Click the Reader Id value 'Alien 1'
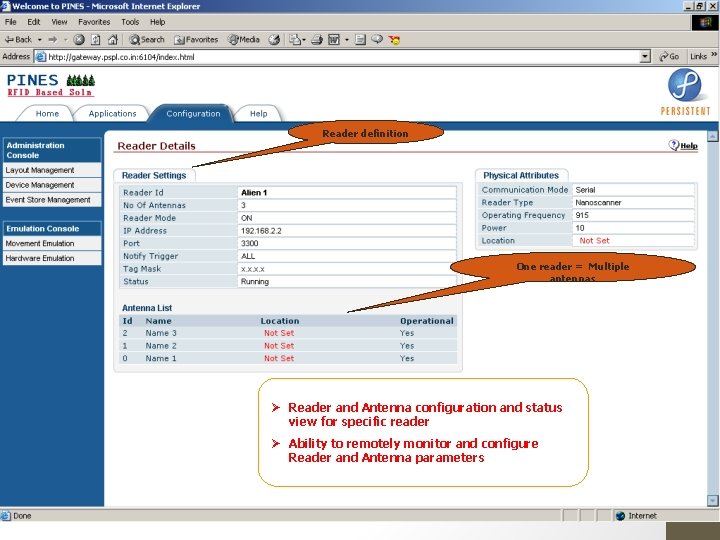Image resolution: width=720 pixels, height=540 pixels. [x=254, y=192]
